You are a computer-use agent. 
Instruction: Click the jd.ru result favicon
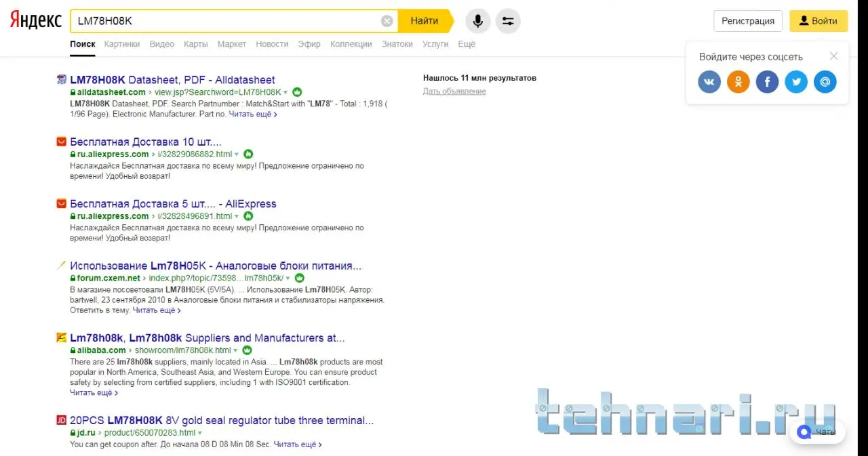(x=61, y=420)
